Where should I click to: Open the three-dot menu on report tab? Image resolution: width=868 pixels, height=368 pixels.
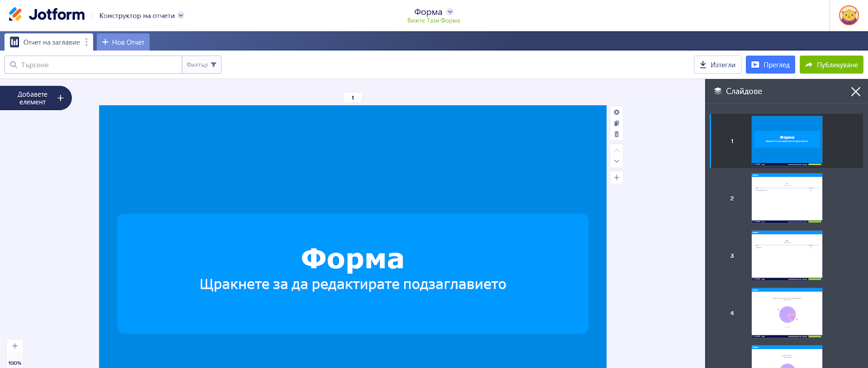[x=86, y=42]
